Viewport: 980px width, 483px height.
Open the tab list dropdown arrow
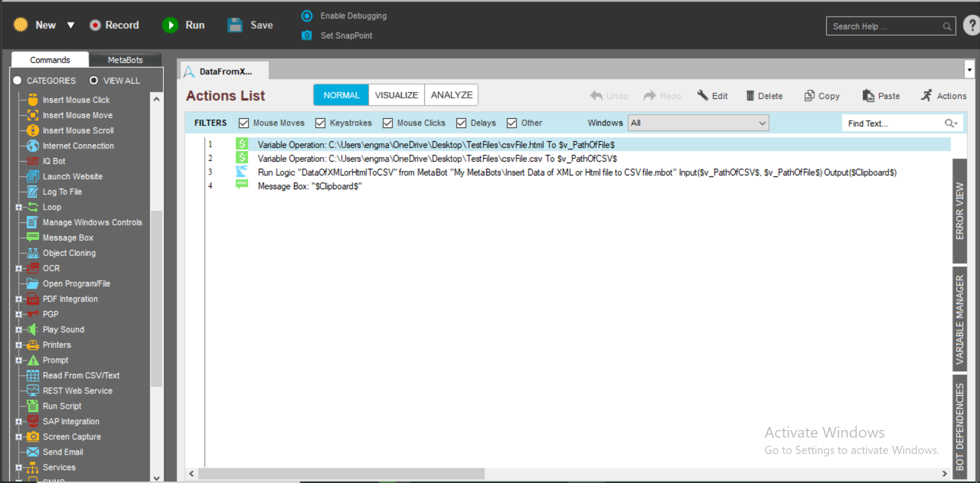[x=969, y=69]
